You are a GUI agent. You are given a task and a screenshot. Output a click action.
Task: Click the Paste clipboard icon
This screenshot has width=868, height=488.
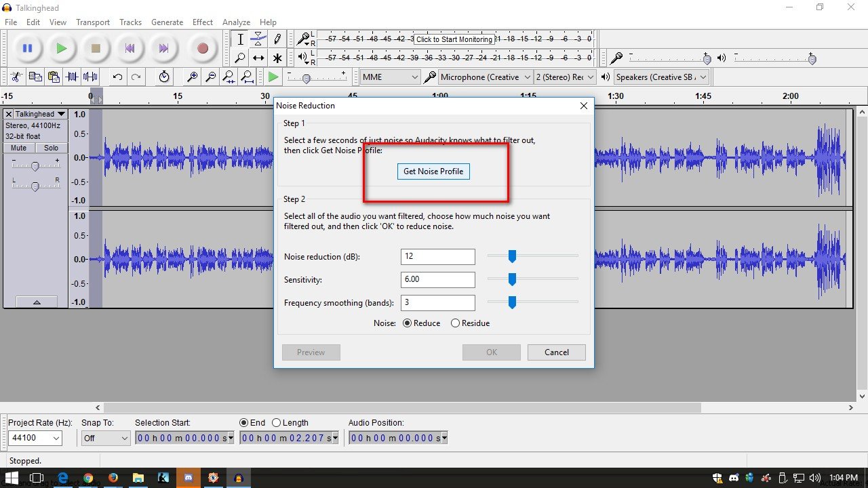[54, 77]
